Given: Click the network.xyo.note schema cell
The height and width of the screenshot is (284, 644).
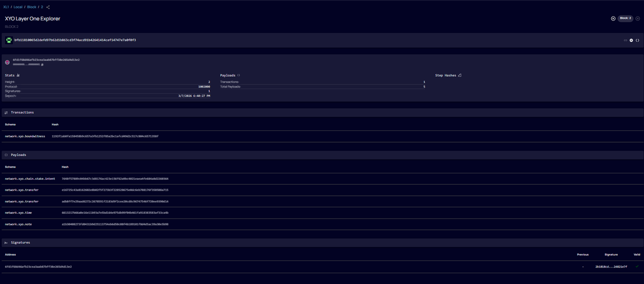Looking at the screenshot, I should pyautogui.click(x=18, y=224).
